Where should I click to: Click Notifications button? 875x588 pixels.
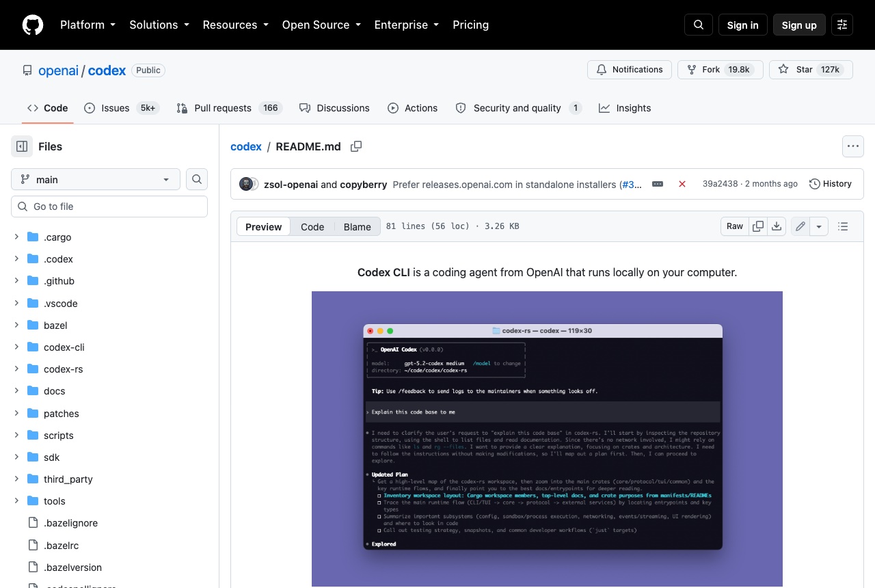pyautogui.click(x=630, y=70)
